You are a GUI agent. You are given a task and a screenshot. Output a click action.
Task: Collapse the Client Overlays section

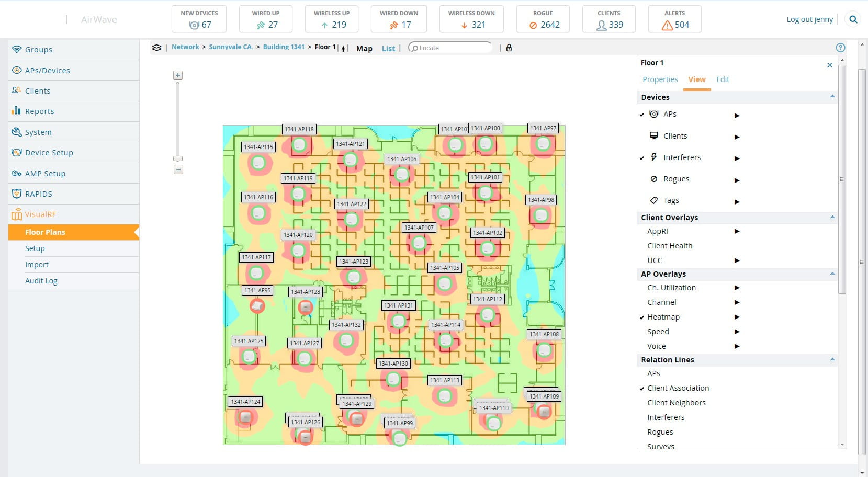tap(832, 217)
